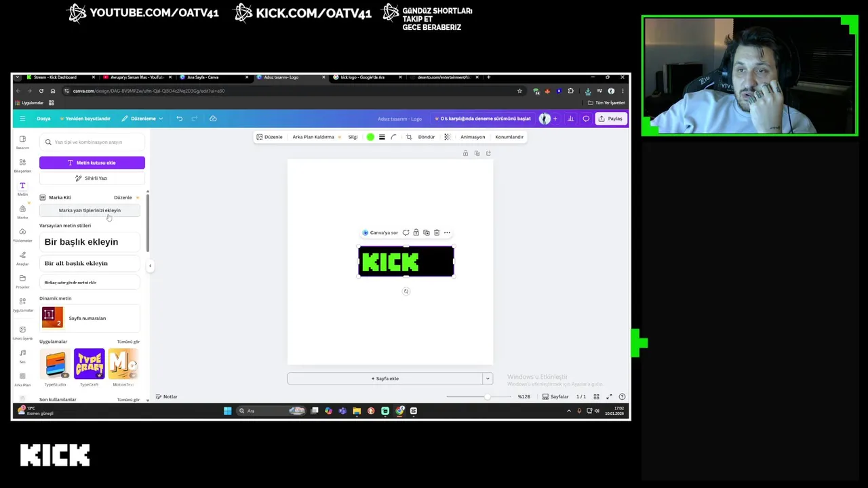This screenshot has height=488, width=868.
Task: Expand Tümünü gör for Uygulamalar
Action: [128, 342]
